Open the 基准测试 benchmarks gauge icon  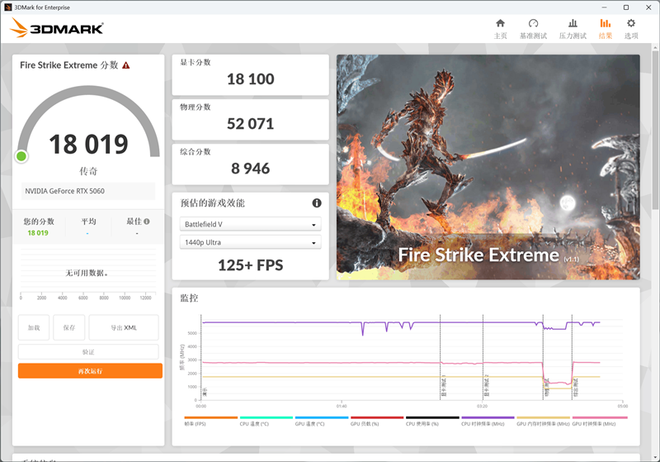tap(533, 29)
